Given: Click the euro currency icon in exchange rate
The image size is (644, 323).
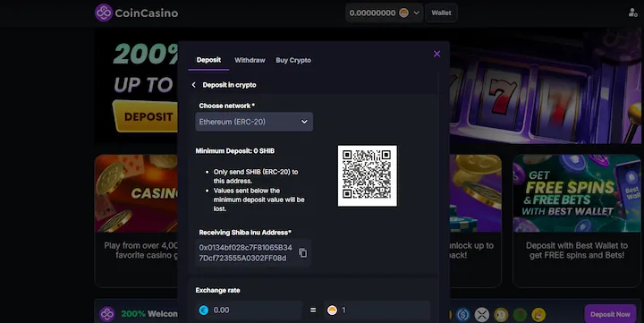Looking at the screenshot, I should tap(204, 310).
